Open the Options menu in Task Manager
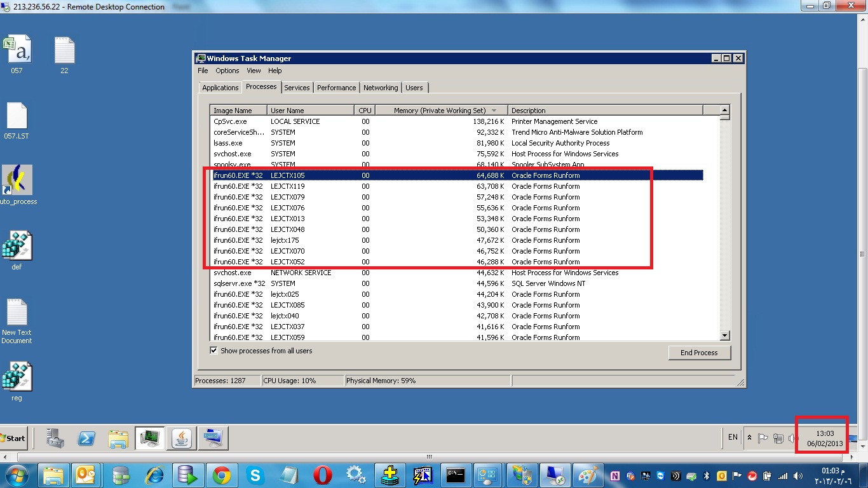The width and height of the screenshot is (868, 488). [227, 71]
